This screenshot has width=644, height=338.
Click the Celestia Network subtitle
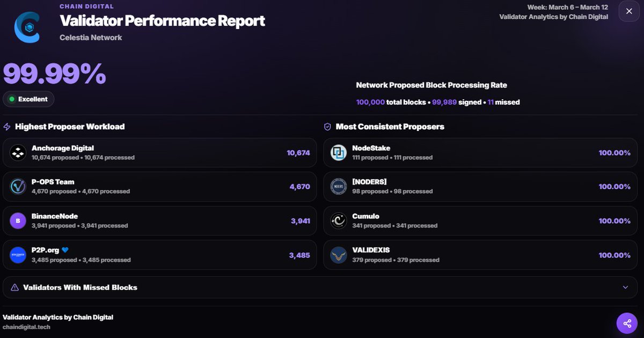tap(91, 38)
